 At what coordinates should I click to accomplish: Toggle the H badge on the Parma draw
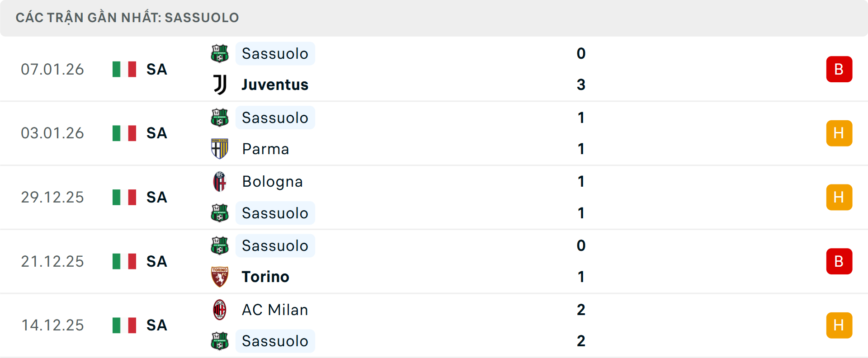[840, 133]
